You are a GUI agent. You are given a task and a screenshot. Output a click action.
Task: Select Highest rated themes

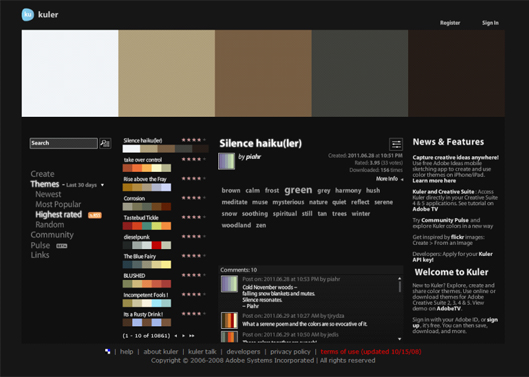coord(59,215)
